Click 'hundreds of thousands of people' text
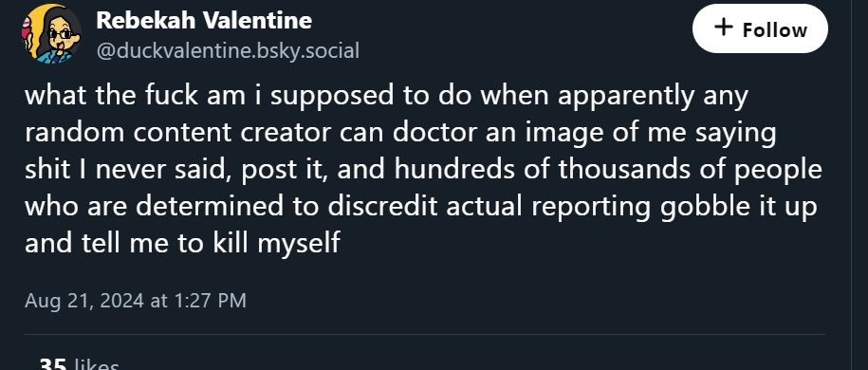 608,171
